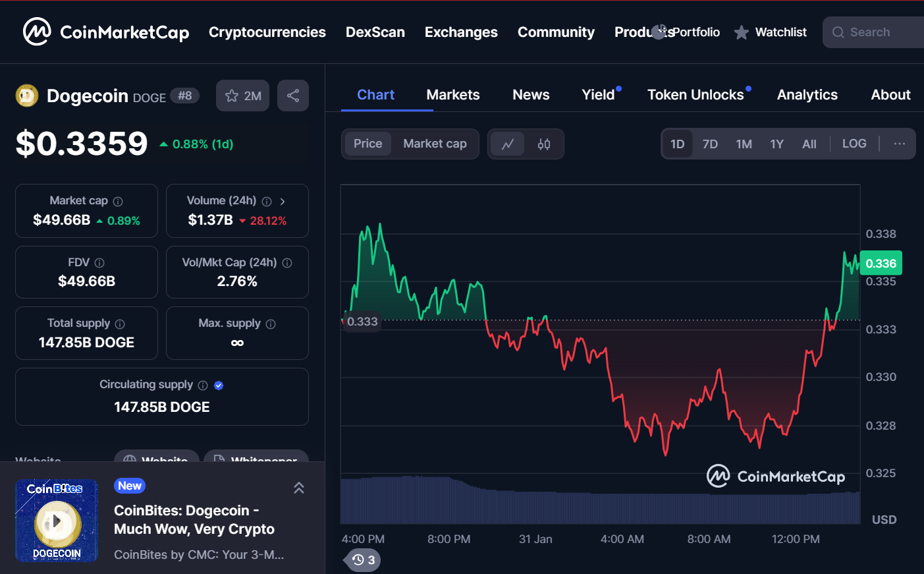924x574 pixels.
Task: Open the News tab
Action: (531, 95)
